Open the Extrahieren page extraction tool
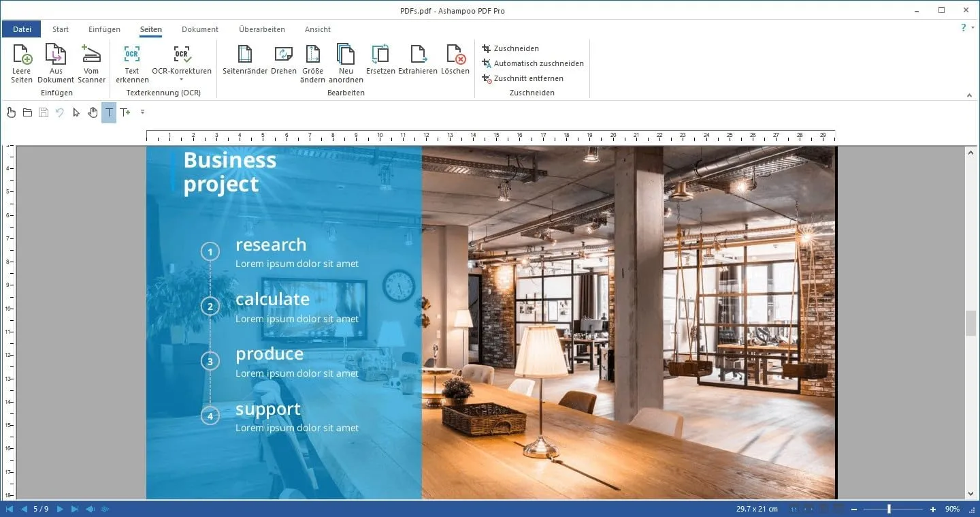 coord(418,61)
